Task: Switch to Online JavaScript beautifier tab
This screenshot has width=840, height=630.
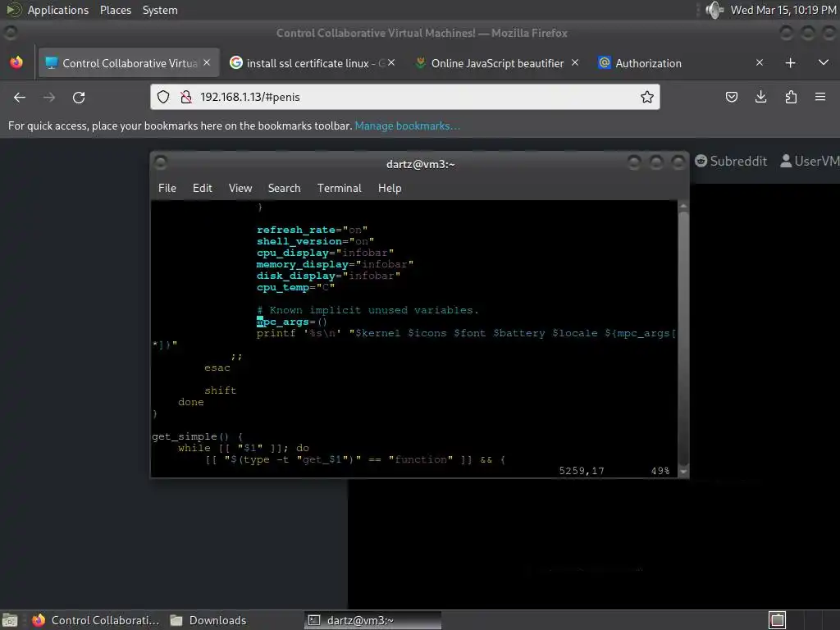Action: click(x=497, y=63)
